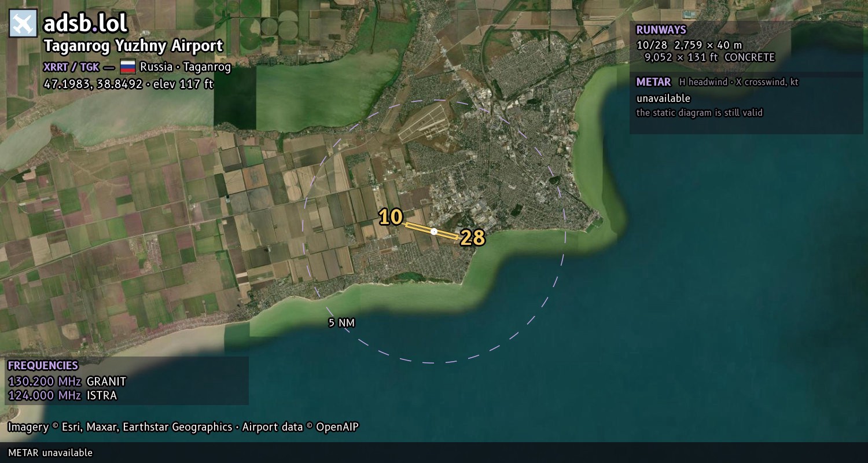
Task: Click the FREQUENCIES panel heading
Action: click(x=43, y=366)
